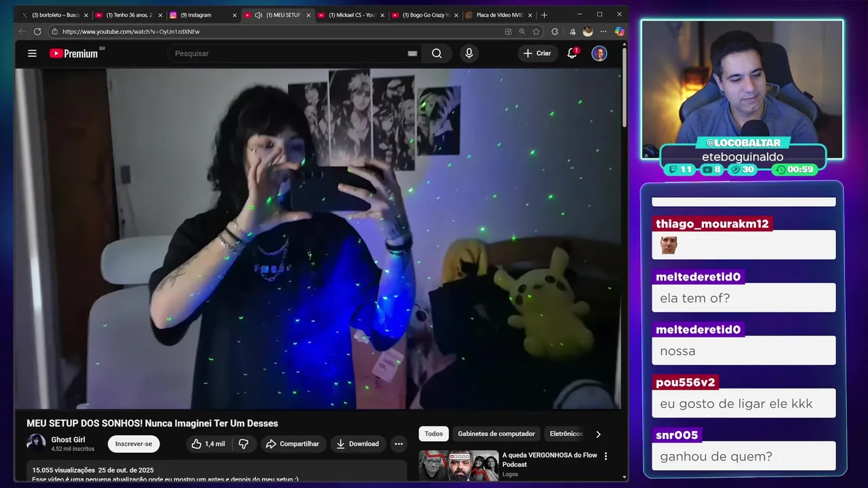This screenshot has height=488, width=868.
Task: Start voice search with the microphone icon
Action: point(469,54)
